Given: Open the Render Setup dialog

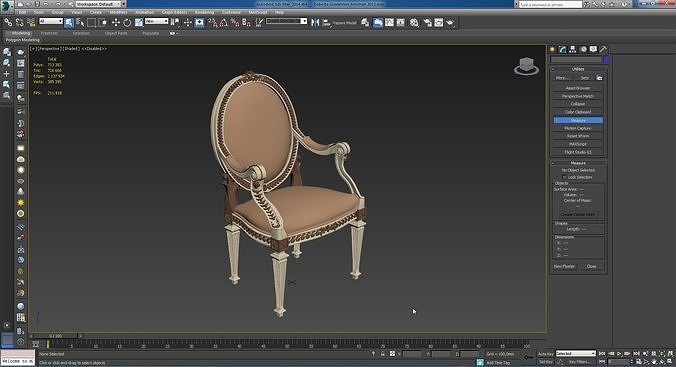Looking at the screenshot, I should tap(427, 22).
